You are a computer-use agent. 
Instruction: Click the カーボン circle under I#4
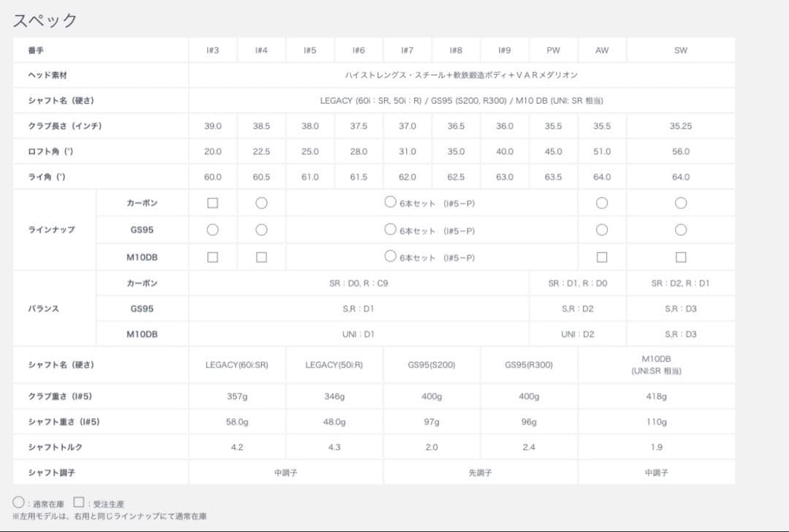262,203
